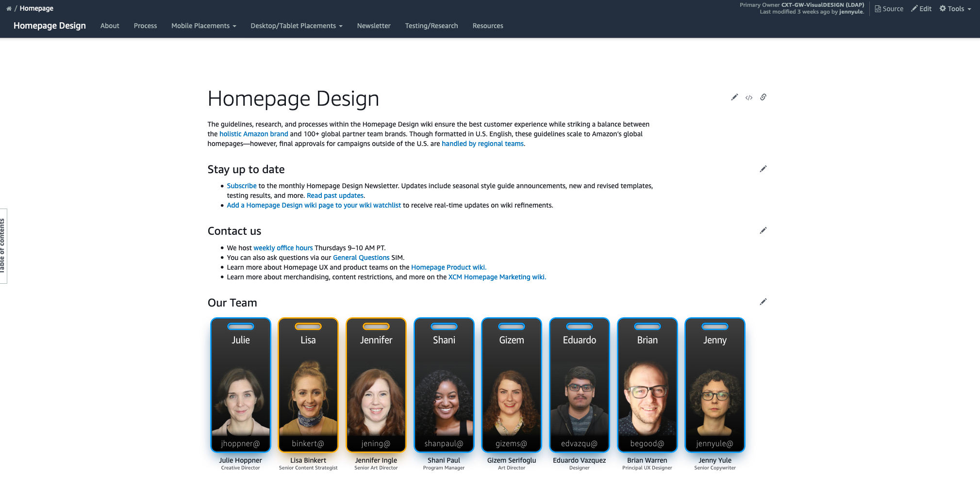Open the holistic Amazon brand link
Screen dimensions: 980x485
tap(254, 134)
